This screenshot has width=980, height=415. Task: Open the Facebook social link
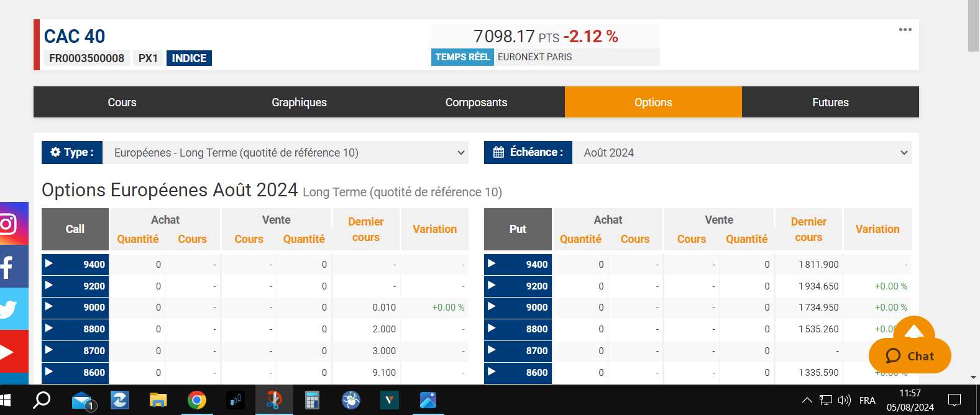pyautogui.click(x=14, y=267)
